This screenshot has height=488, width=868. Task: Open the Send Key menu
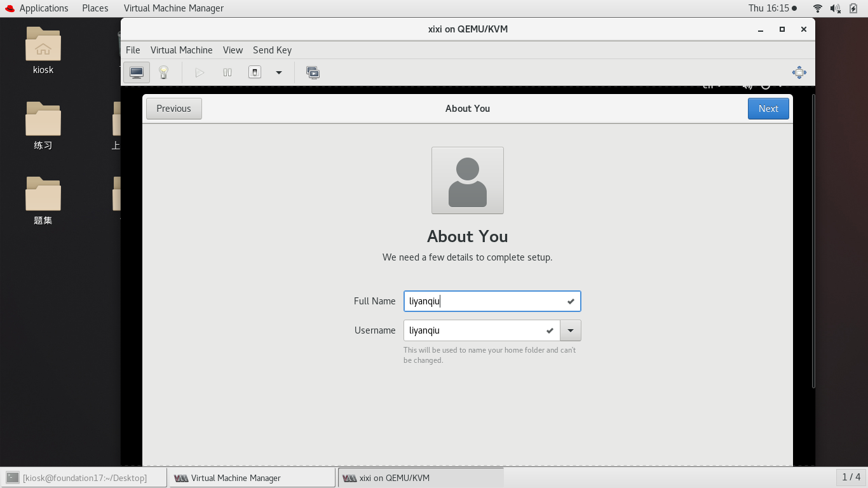(x=272, y=50)
